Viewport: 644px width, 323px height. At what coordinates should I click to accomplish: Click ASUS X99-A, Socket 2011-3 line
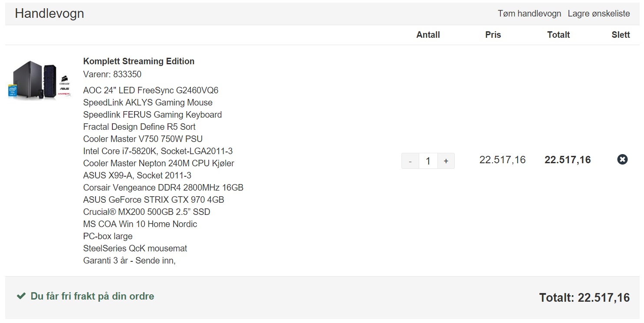point(137,175)
